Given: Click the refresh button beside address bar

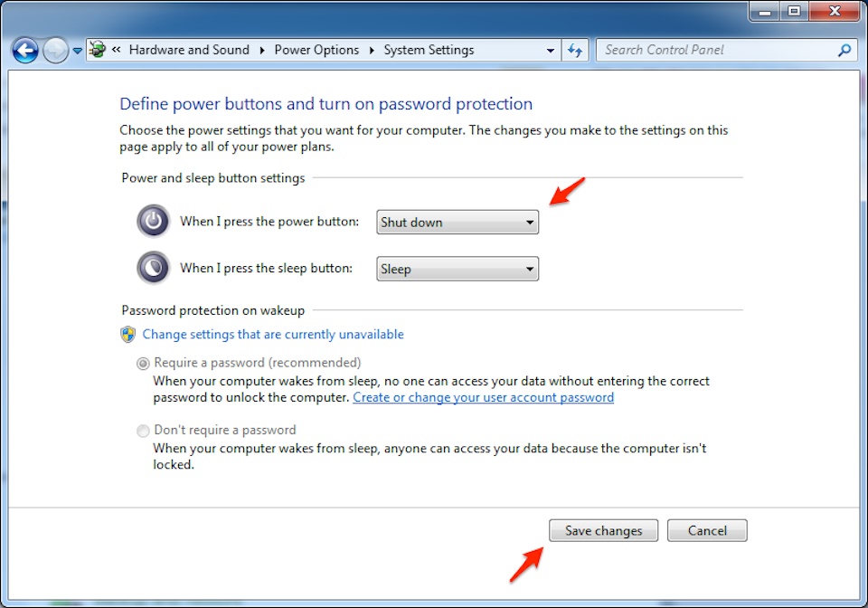Looking at the screenshot, I should [x=574, y=51].
